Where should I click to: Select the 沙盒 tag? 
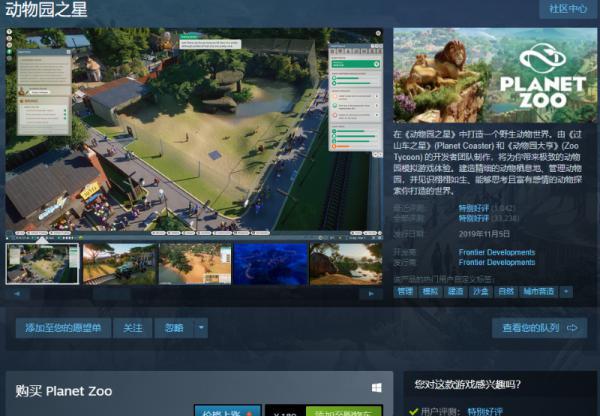tap(481, 292)
